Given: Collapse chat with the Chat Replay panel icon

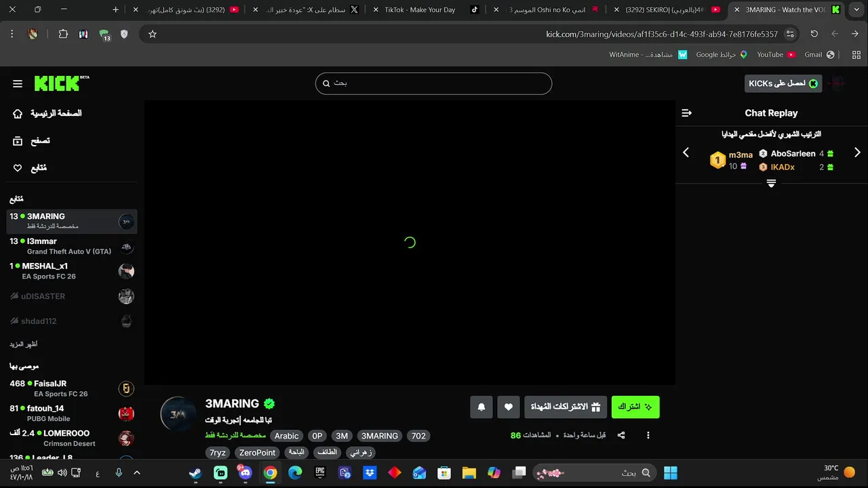Looking at the screenshot, I should (x=687, y=113).
